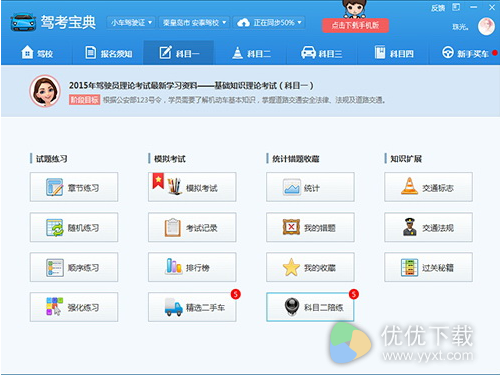Open 我的错题 wrong questions

click(x=310, y=227)
